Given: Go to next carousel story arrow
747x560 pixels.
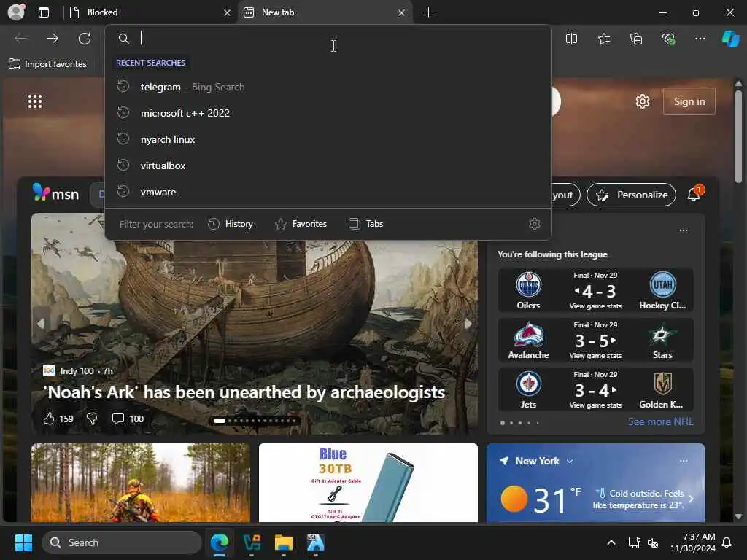Looking at the screenshot, I should click(x=468, y=324).
